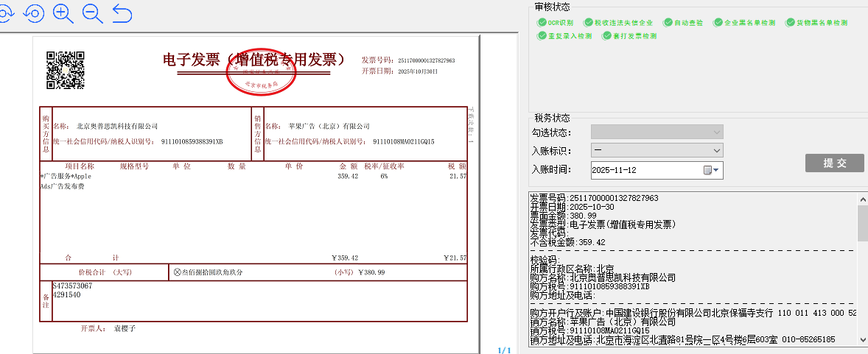This screenshot has height=354, width=868.
Task: Open the 入账时间 calendar picker
Action: click(x=712, y=171)
